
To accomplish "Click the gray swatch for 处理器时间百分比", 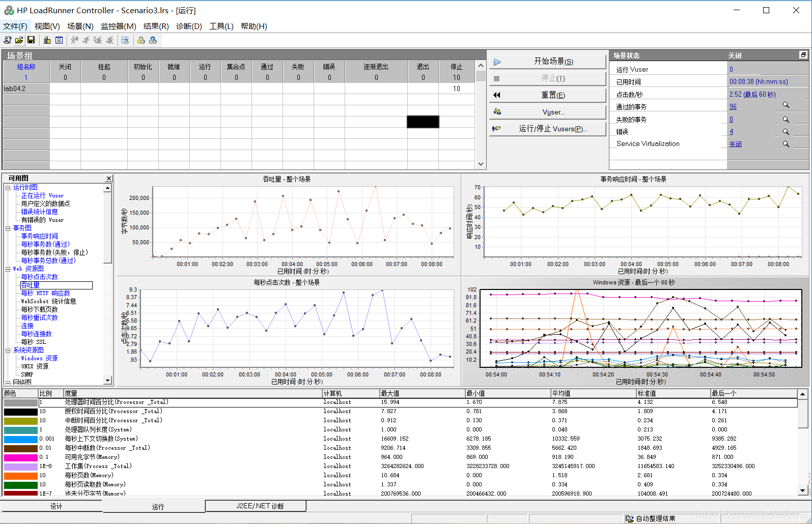I will tap(21, 402).
